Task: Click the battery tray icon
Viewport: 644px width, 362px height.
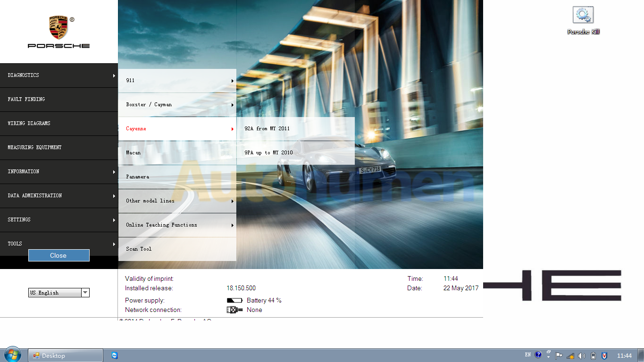Action: (594, 356)
